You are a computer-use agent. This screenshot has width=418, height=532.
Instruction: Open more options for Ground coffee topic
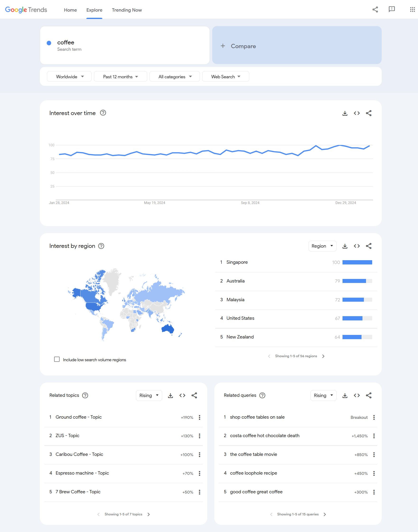(199, 417)
